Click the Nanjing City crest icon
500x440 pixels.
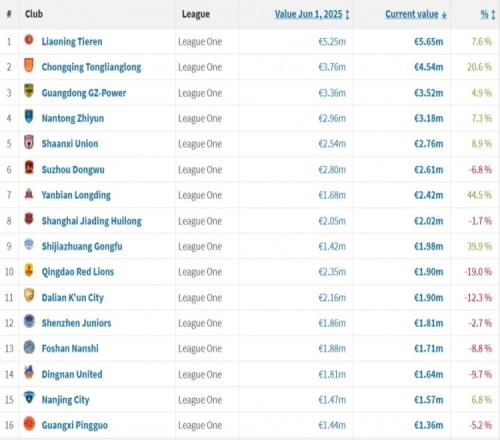pos(29,398)
